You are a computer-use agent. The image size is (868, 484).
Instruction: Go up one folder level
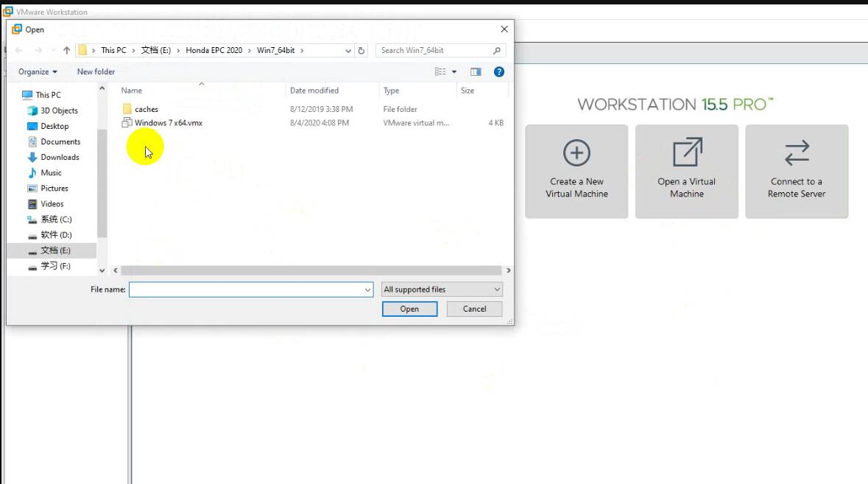point(66,50)
